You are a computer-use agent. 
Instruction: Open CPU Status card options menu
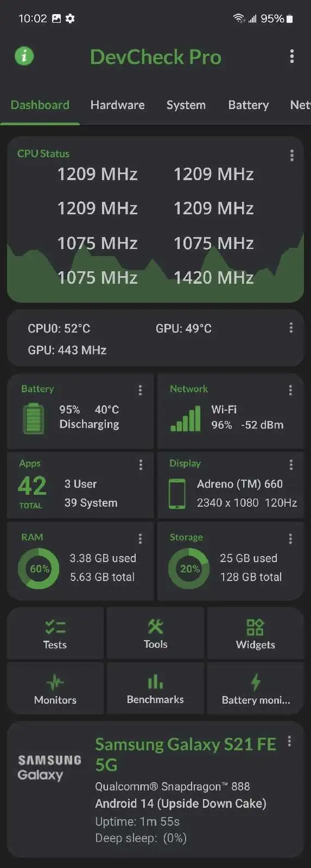292,156
